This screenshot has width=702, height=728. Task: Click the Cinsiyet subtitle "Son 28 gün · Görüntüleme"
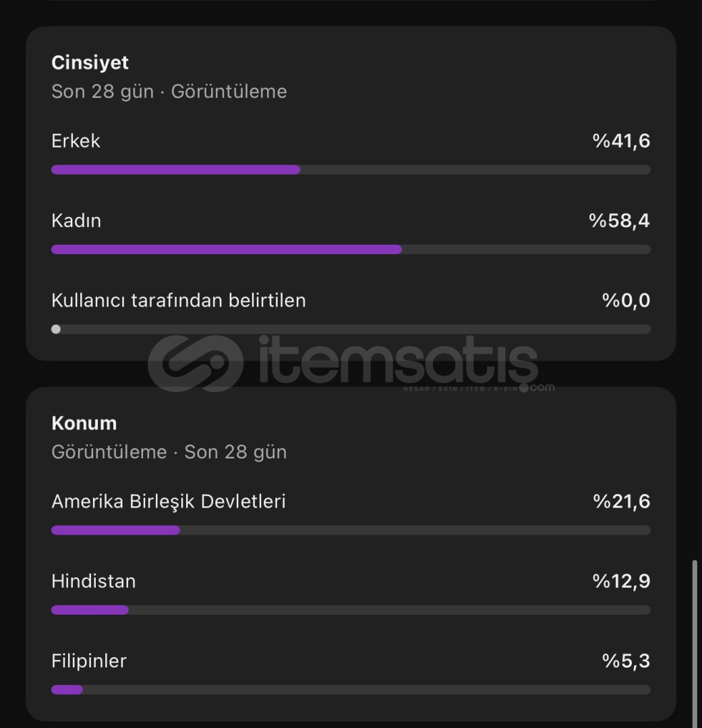[169, 92]
